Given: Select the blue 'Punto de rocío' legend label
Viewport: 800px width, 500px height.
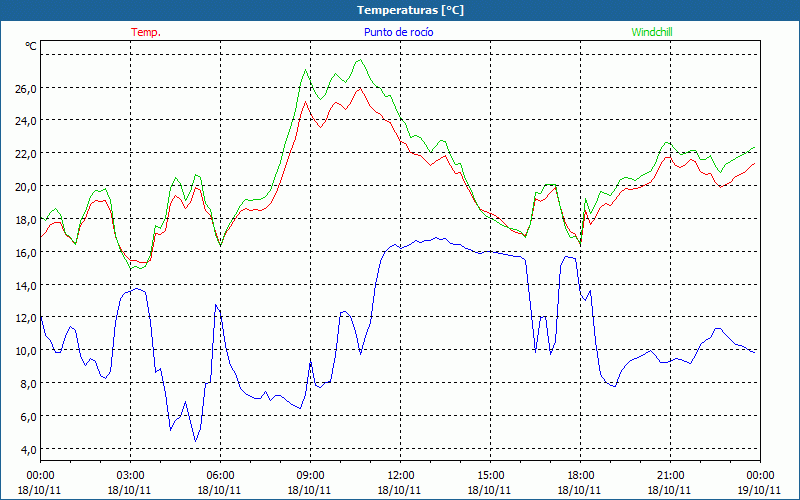Looking at the screenshot, I should tap(398, 32).
